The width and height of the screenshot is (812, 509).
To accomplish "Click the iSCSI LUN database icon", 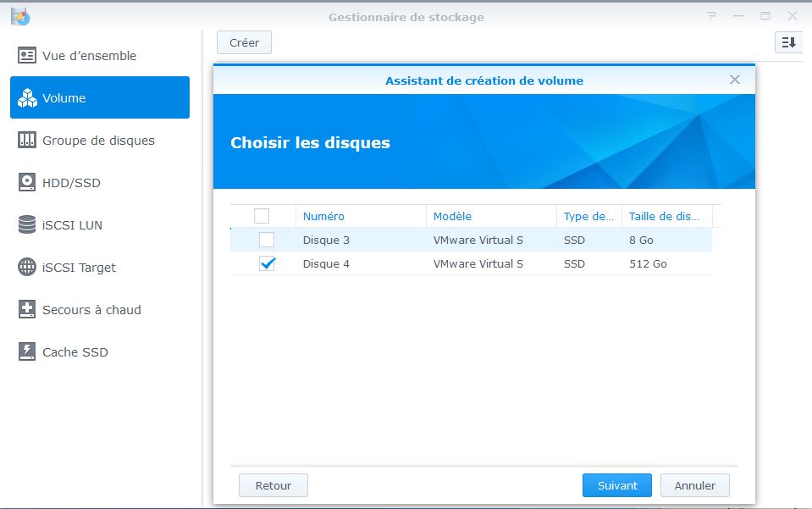I will point(27,224).
